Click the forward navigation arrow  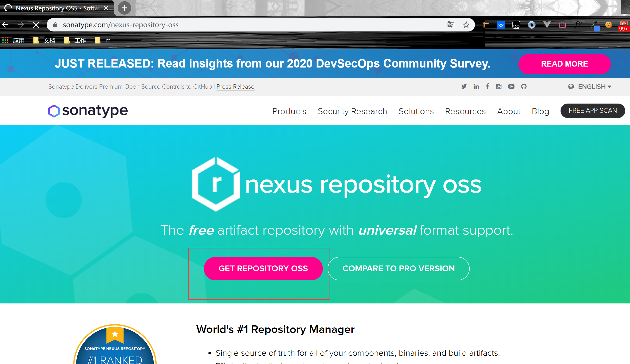(x=21, y=25)
